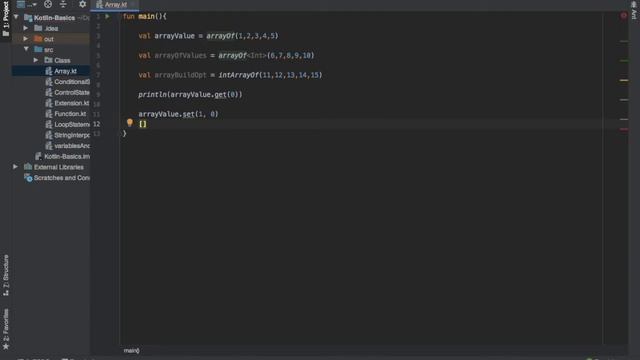Image resolution: width=640 pixels, height=360 pixels.
Task: Click the 'set' method call
Action: click(189, 114)
